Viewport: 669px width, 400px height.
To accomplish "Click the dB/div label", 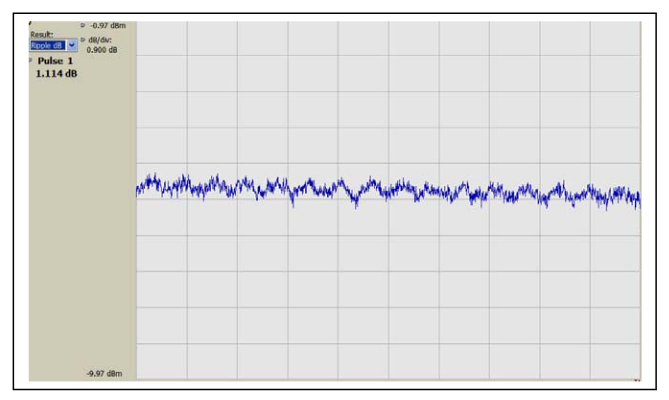I will [100, 40].
